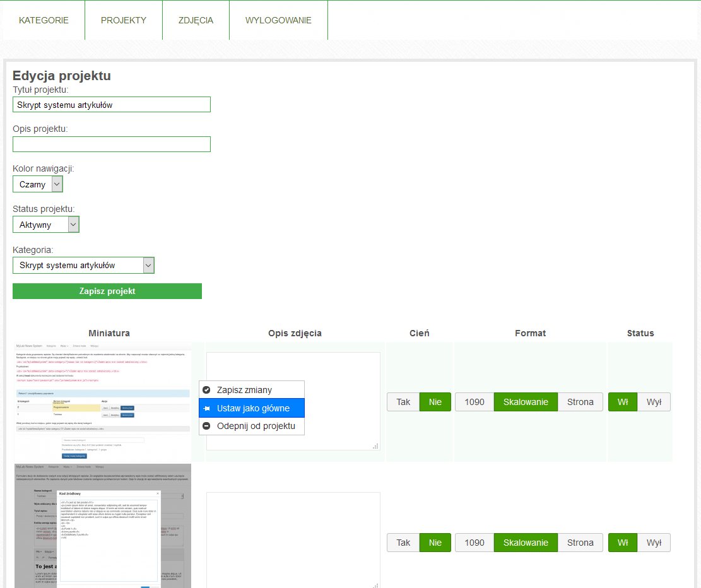This screenshot has width=701, height=588.
Task: Expand the Status projektu dropdown
Action: pyautogui.click(x=46, y=225)
